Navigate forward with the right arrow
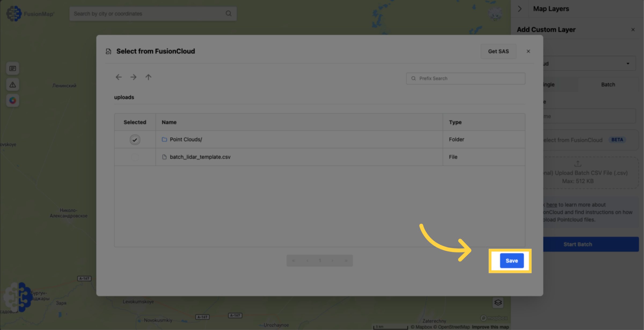The height and width of the screenshot is (330, 644). [133, 77]
